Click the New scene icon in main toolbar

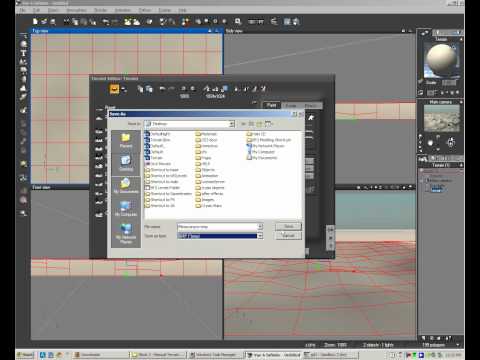pos(35,22)
